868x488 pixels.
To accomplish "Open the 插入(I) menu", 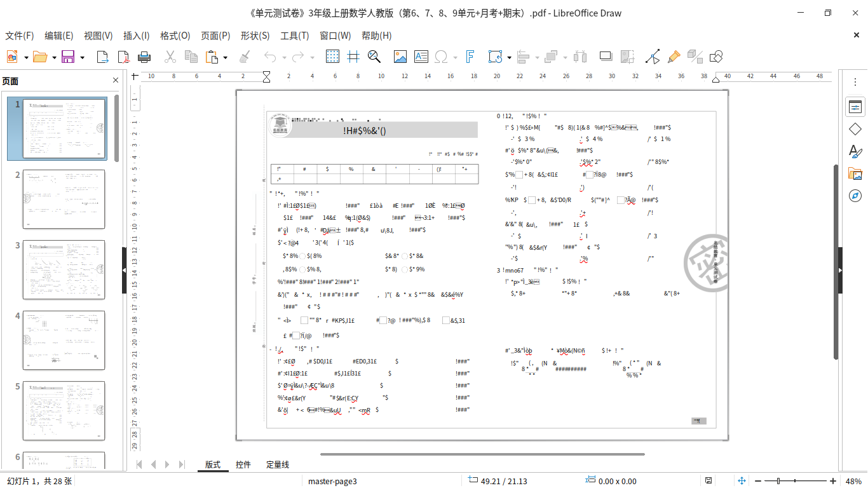I will (136, 36).
